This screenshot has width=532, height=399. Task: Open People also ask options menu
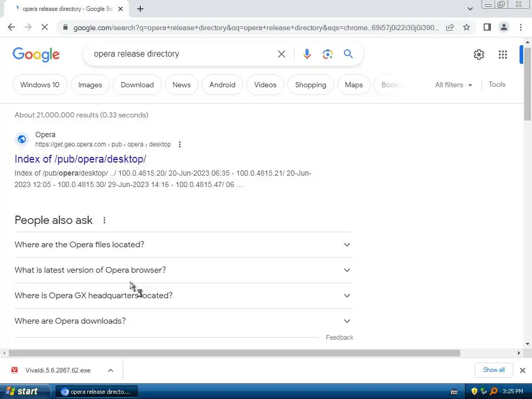coord(104,220)
